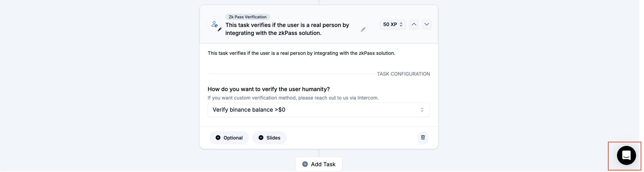
Task: Delete the task using trash icon
Action: pos(423,138)
